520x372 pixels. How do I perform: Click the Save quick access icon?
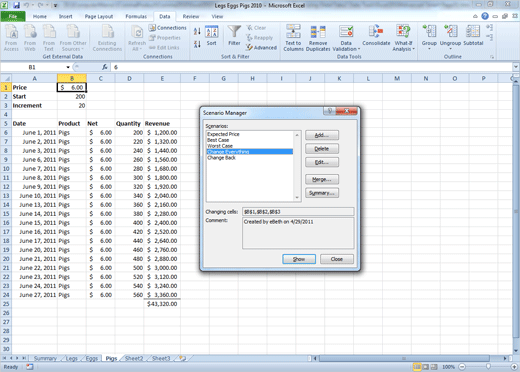click(x=16, y=5)
